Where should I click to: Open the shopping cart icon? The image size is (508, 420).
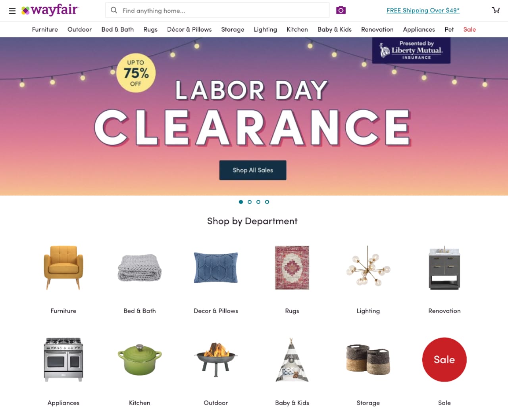pyautogui.click(x=496, y=10)
